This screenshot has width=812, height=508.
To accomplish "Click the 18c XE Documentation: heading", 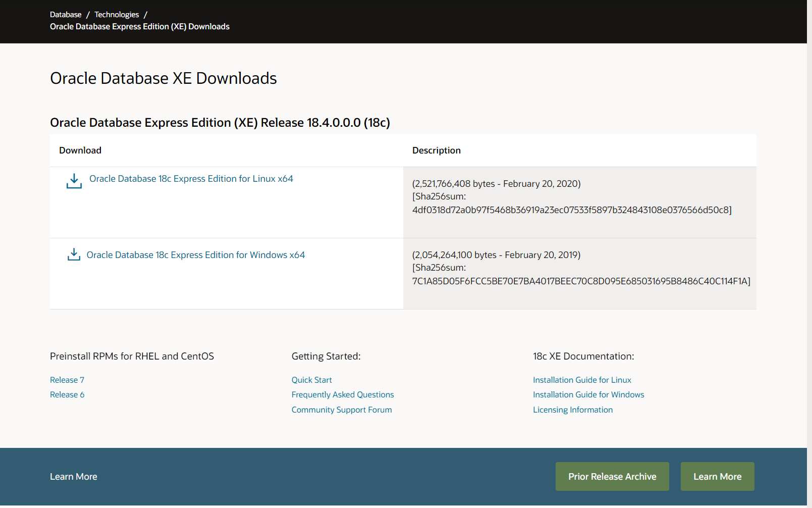I will pyautogui.click(x=583, y=356).
